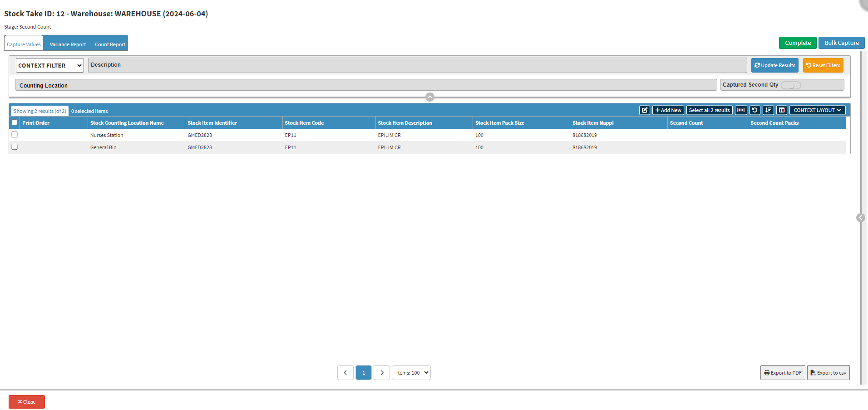Toggle the Captured Second Qty switch

(790, 85)
